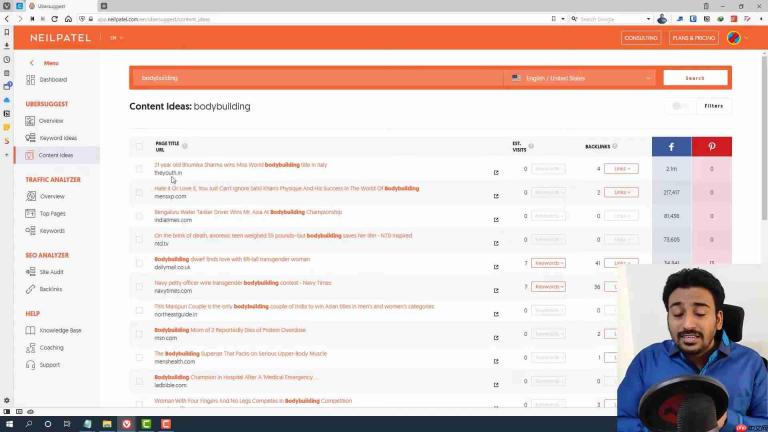The height and width of the screenshot is (432, 768).
Task: Check the mensxp.com row checkbox
Action: (139, 192)
